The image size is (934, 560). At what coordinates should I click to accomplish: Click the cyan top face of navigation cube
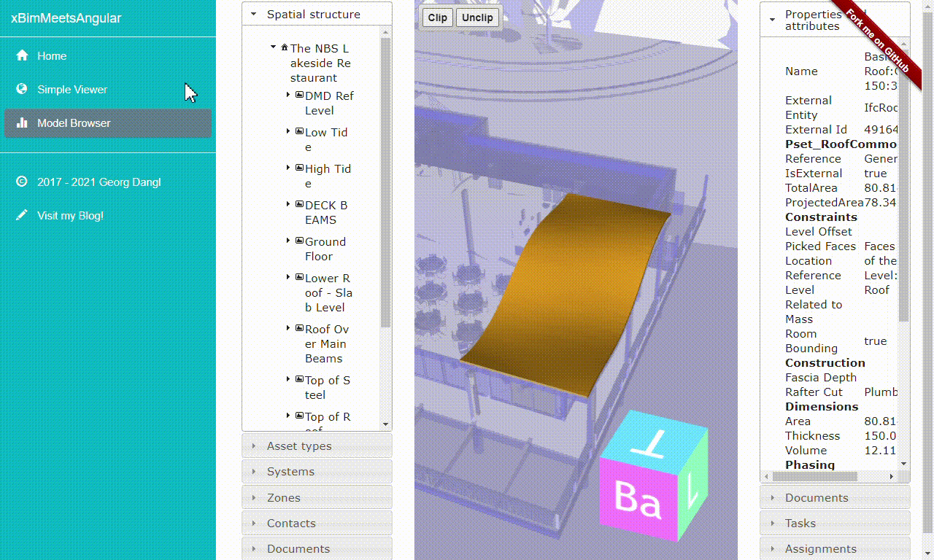click(653, 443)
